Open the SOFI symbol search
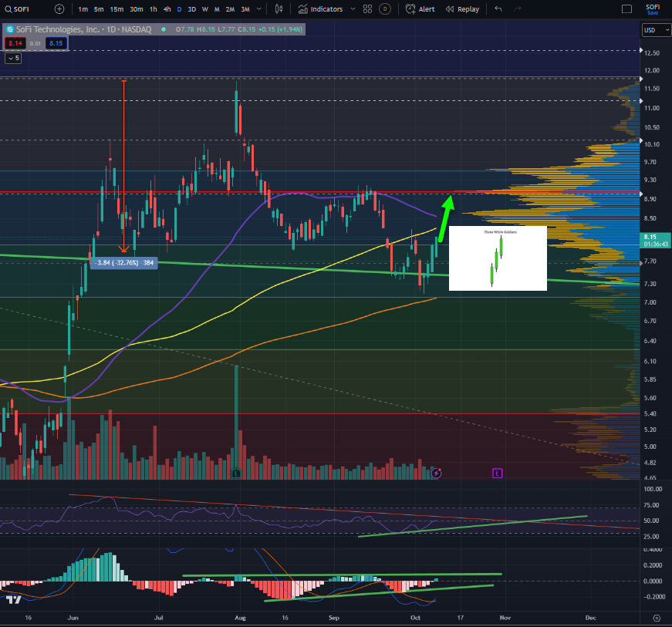The height and width of the screenshot is (627, 672). [x=17, y=9]
